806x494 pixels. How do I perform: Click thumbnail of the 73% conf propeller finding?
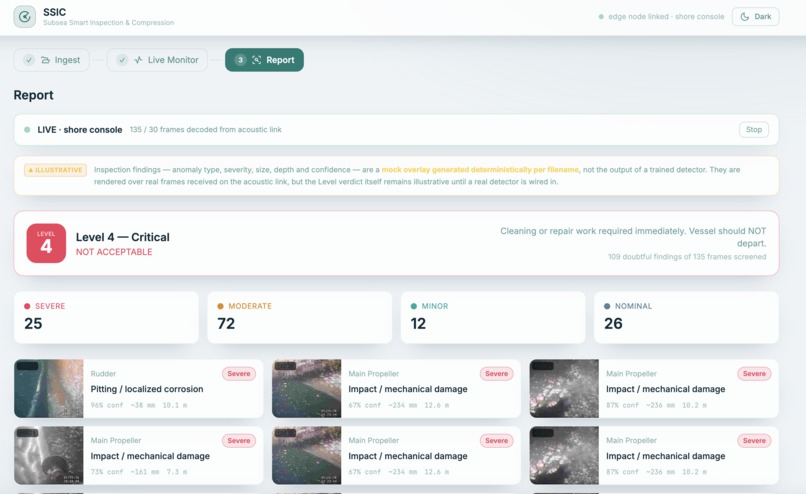49,455
